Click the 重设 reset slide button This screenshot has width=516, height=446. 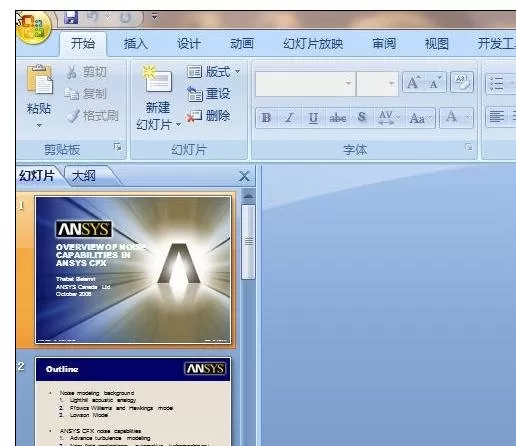pyautogui.click(x=209, y=94)
